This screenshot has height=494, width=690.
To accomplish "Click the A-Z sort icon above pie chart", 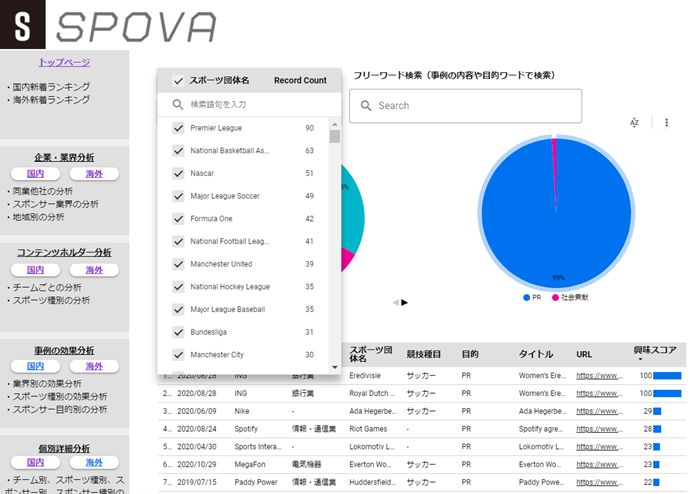I will [634, 123].
